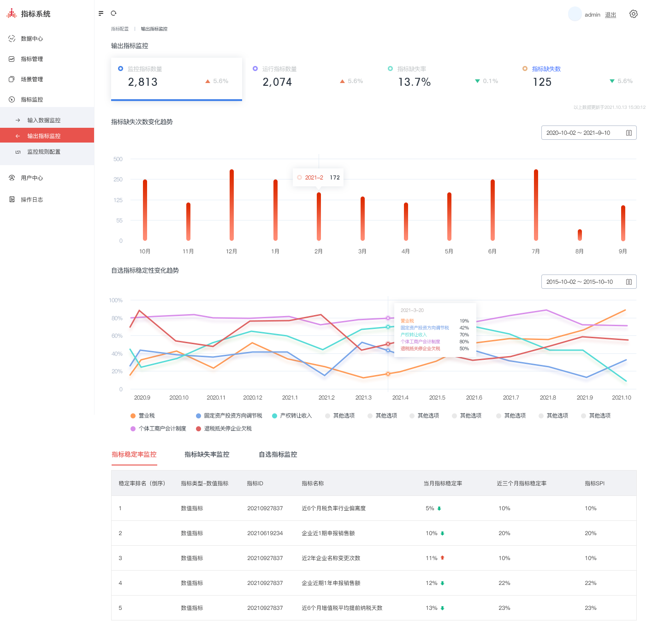Collapse the sidebar menu icon
Screen dimensions: 664x644
pos(101,13)
